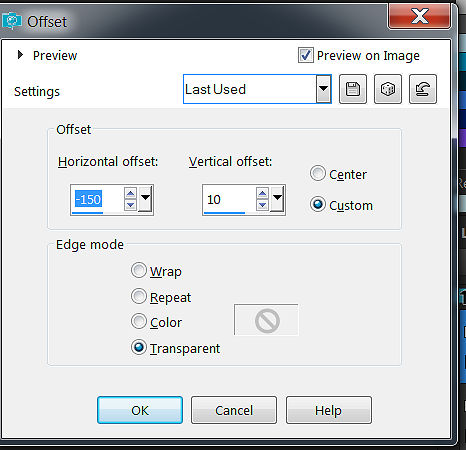466x450 pixels.
Task: Click the reset to default icon
Action: tap(423, 89)
